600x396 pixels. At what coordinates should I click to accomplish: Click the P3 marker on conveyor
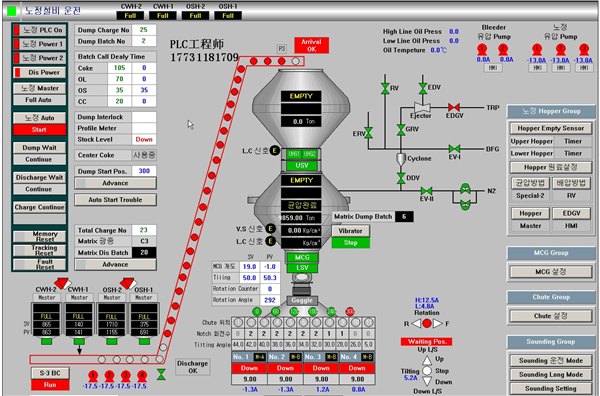point(282,49)
